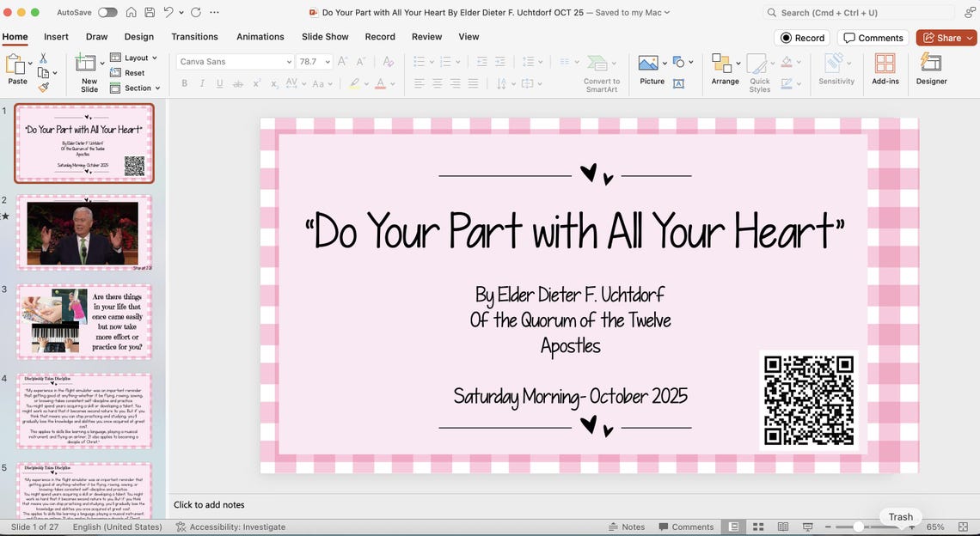The width and height of the screenshot is (980, 536).
Task: Click the Record button
Action: (801, 37)
